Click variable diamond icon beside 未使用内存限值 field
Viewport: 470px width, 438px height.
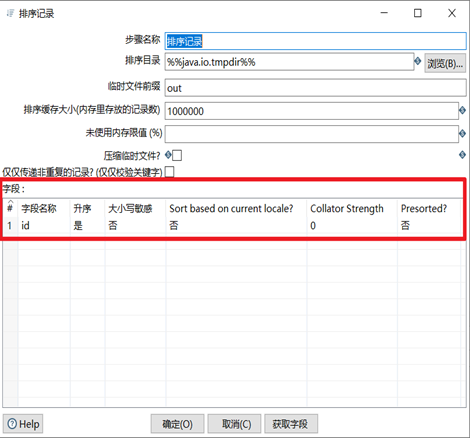coord(462,134)
